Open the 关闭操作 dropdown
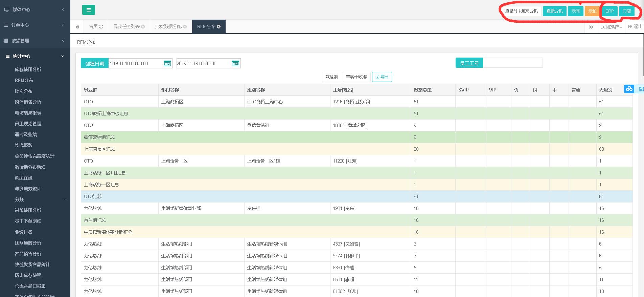 [x=612, y=27]
